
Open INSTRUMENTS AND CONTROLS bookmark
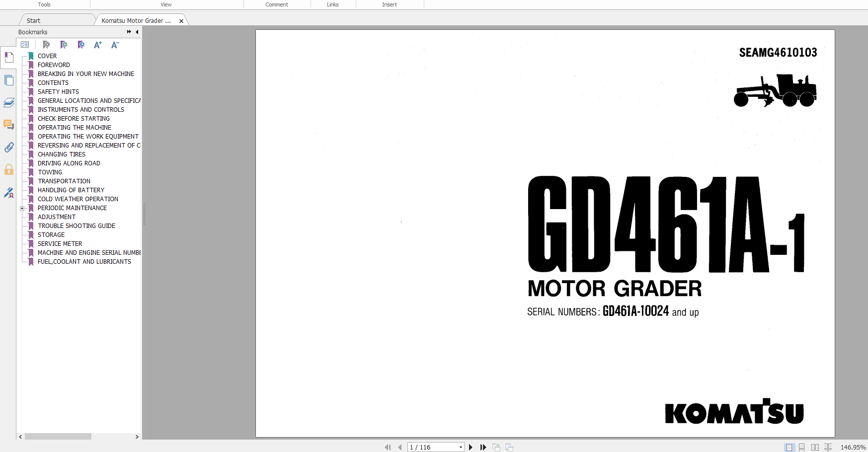[81, 110]
